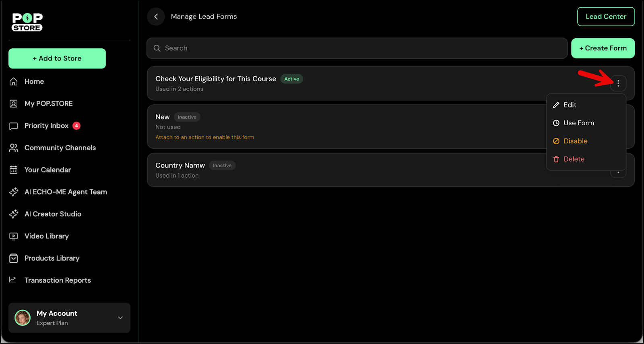644x344 pixels.
Task: Click into the Search field
Action: (357, 48)
